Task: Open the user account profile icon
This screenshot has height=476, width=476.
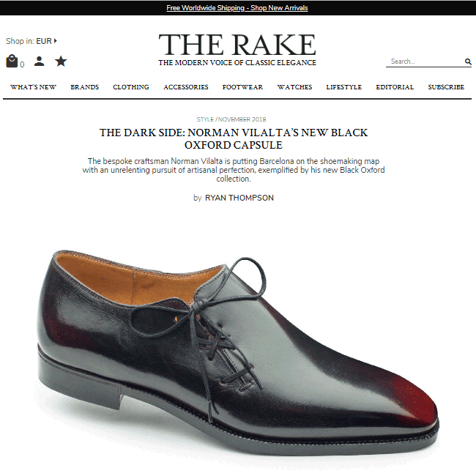Action: pos(39,61)
